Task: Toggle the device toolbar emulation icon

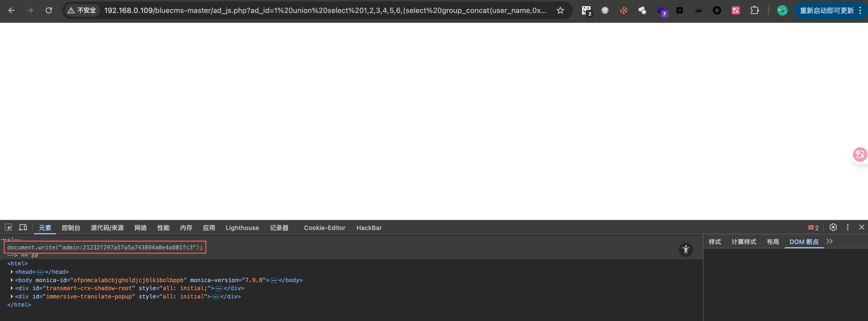Action: click(x=23, y=227)
